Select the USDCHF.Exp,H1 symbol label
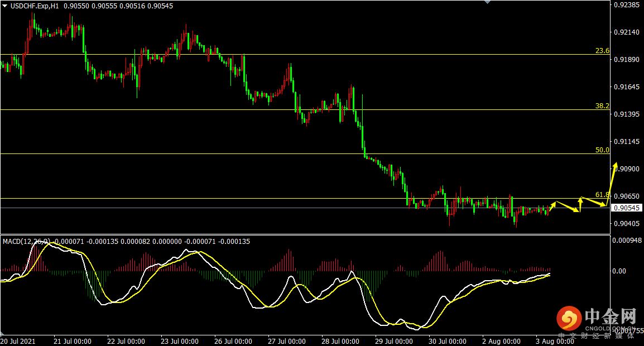 pos(35,6)
